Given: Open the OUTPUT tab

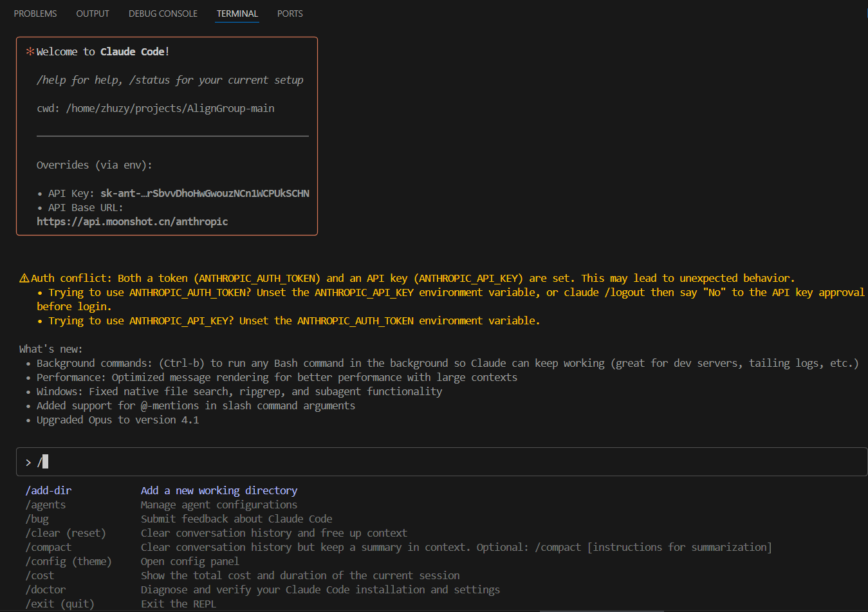Looking at the screenshot, I should [x=92, y=13].
